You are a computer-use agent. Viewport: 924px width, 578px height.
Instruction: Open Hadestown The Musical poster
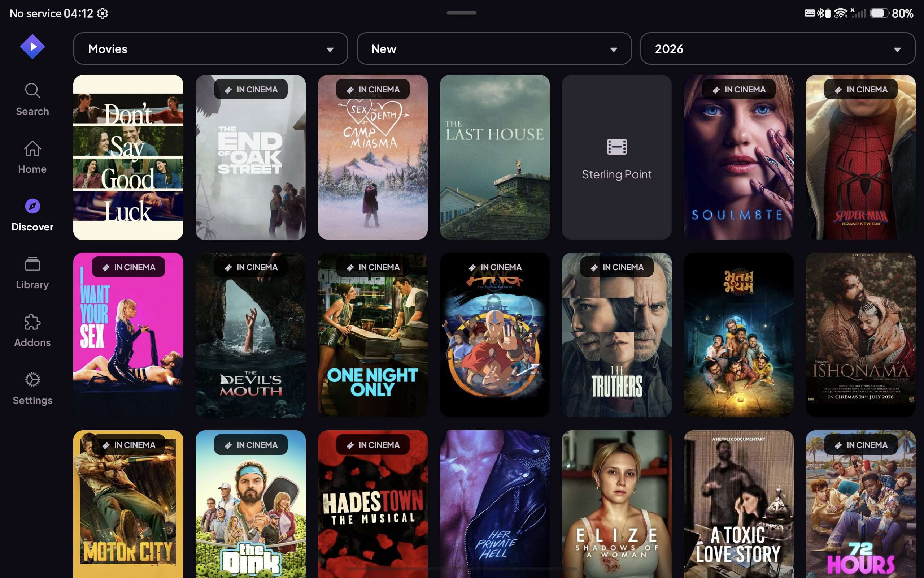[372, 504]
